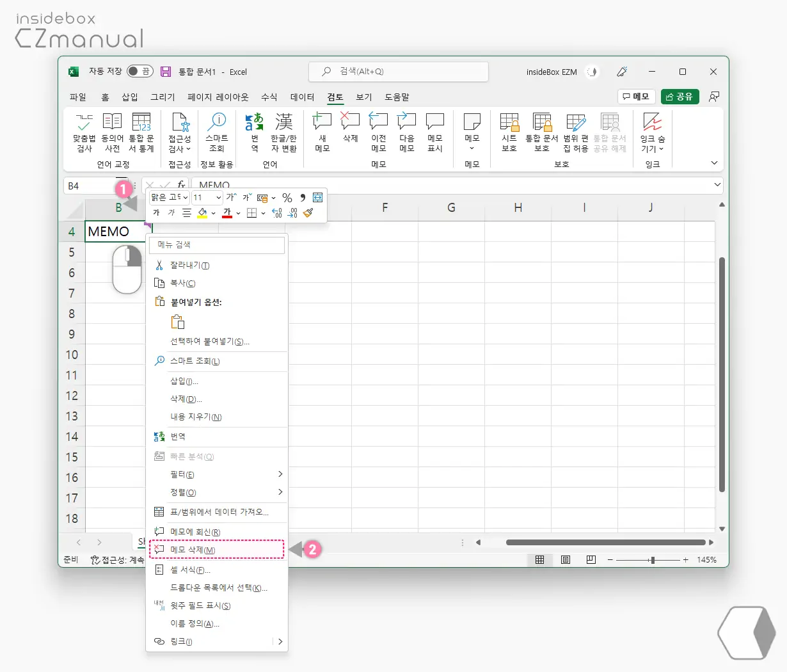
Task: Click 시트 보호 protect sheet
Action: click(509, 133)
